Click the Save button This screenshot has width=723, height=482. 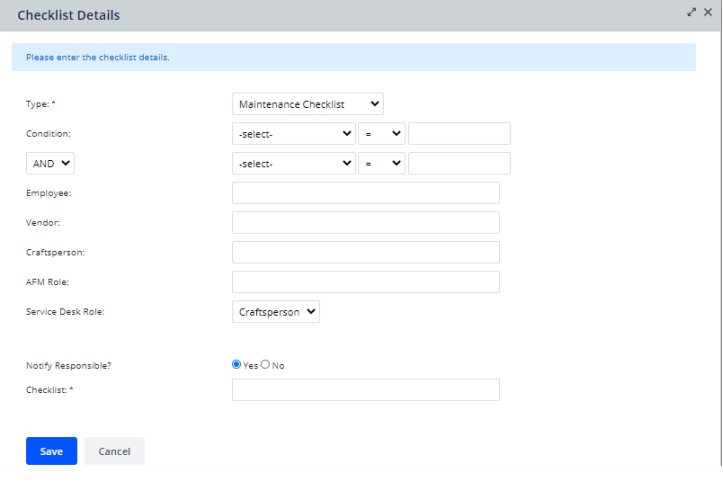(51, 451)
